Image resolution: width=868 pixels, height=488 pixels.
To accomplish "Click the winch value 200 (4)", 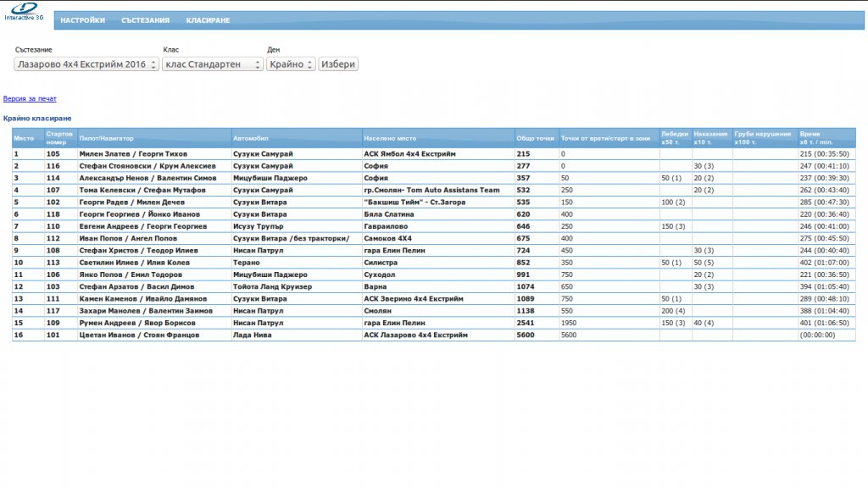I will [673, 311].
